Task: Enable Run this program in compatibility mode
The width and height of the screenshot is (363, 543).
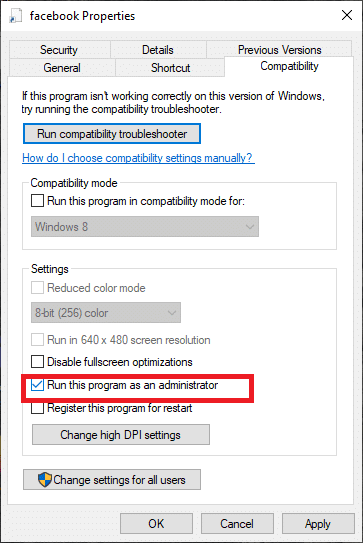Action: click(37, 201)
